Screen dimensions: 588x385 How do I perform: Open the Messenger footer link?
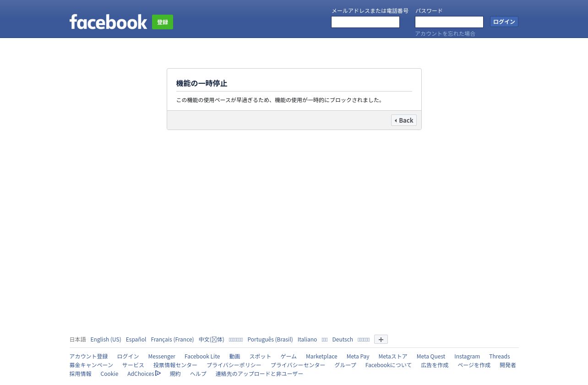(x=162, y=357)
